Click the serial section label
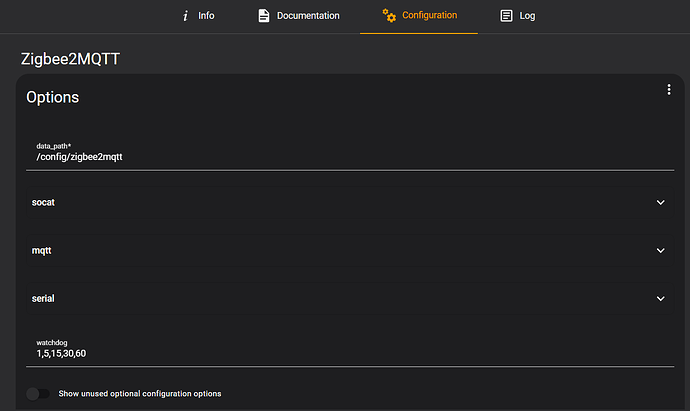690x411 pixels. pos(43,298)
